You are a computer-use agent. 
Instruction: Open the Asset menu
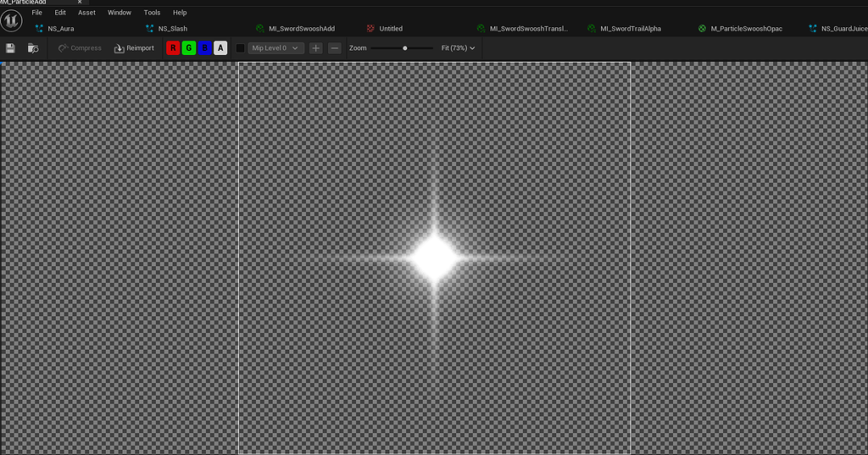point(87,12)
